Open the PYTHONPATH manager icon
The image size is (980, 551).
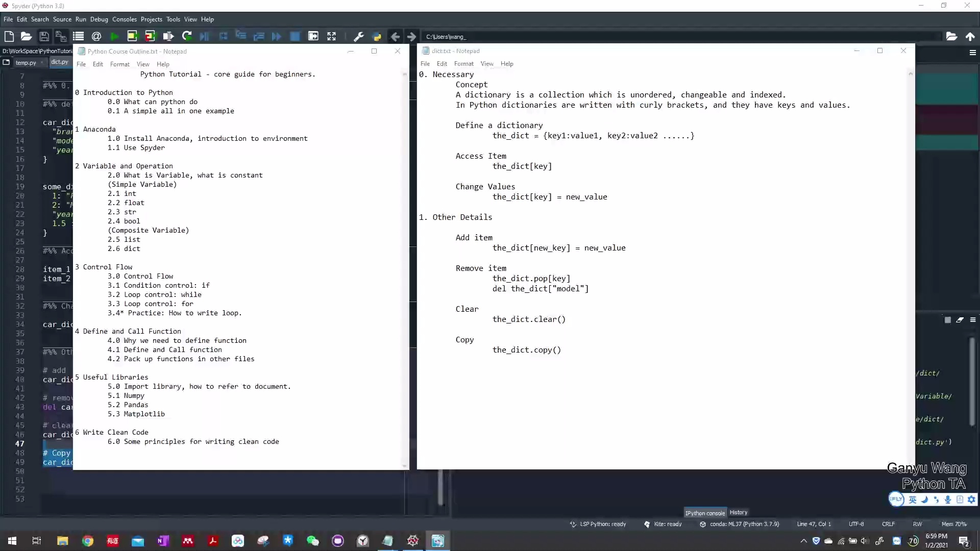click(x=377, y=36)
